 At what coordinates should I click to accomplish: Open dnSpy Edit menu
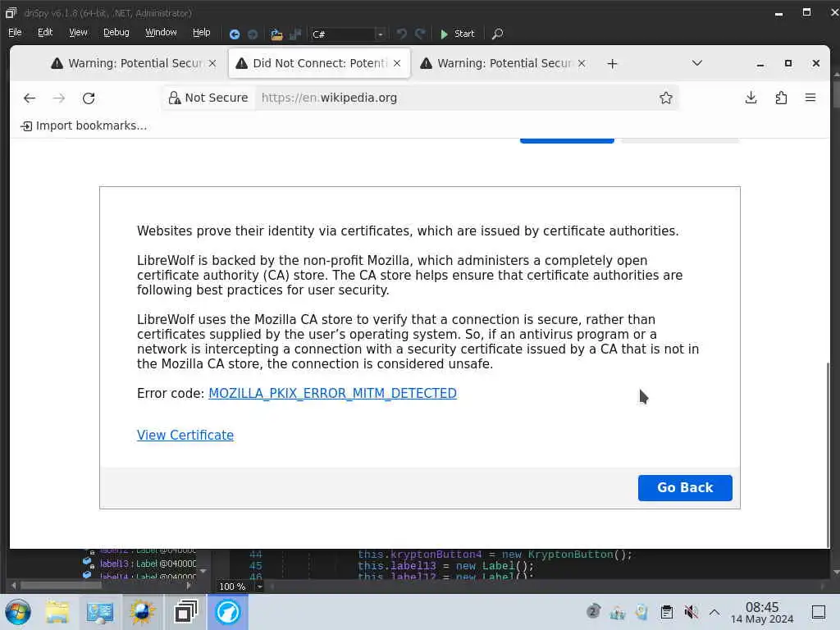[x=45, y=32]
